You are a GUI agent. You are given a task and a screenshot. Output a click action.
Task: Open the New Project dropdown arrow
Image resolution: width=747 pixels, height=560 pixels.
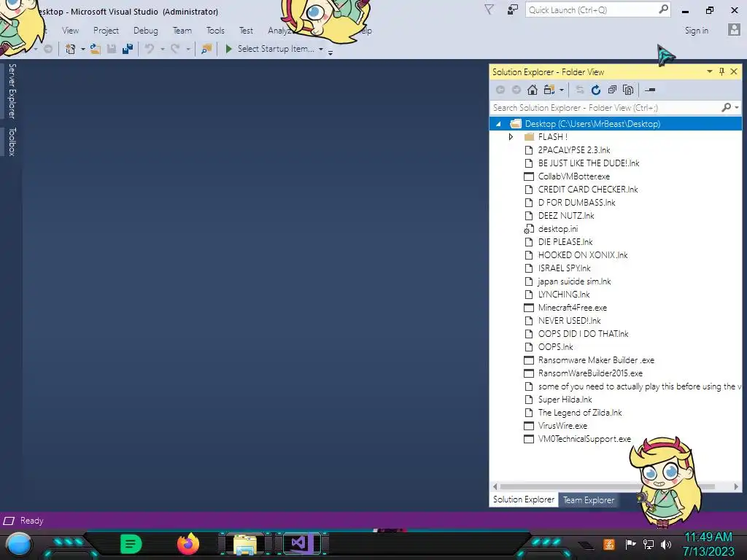pyautogui.click(x=83, y=49)
